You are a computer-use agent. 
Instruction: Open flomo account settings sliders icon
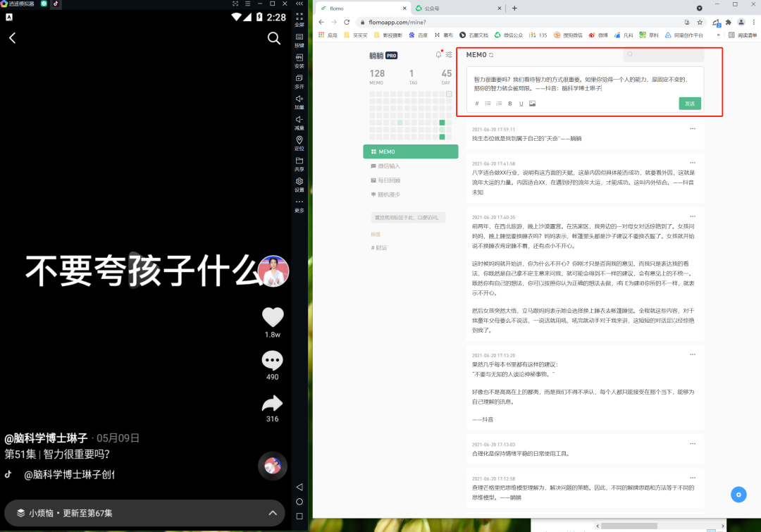click(449, 54)
